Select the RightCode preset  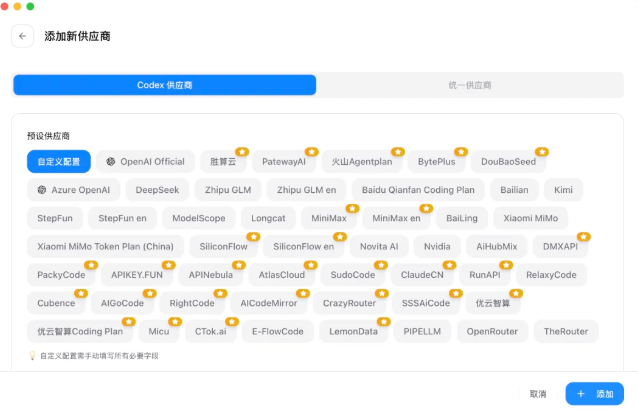(192, 303)
